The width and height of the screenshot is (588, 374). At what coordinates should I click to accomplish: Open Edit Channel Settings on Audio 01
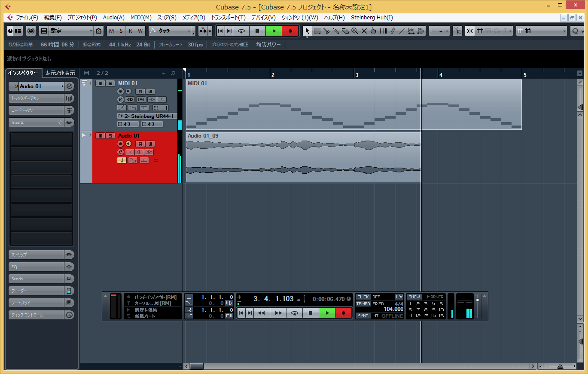[121, 152]
